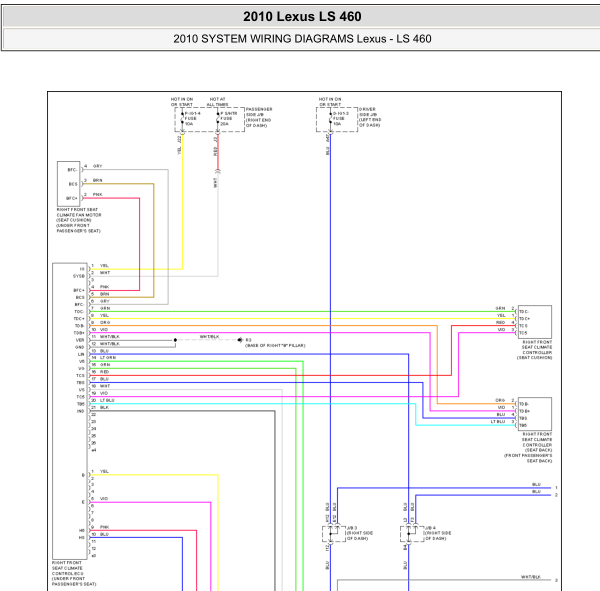
Task: Click the TDC+ terminal inside cushion controller box
Action: [x=524, y=319]
